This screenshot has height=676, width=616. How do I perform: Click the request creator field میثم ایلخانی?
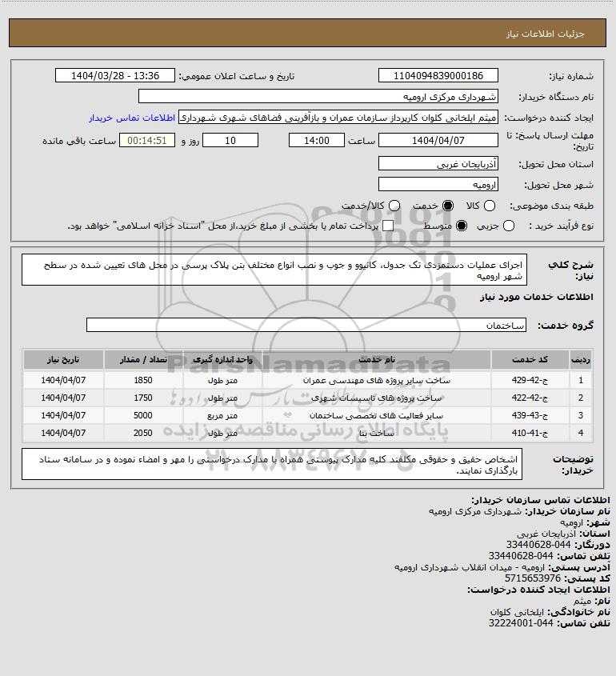click(x=338, y=118)
